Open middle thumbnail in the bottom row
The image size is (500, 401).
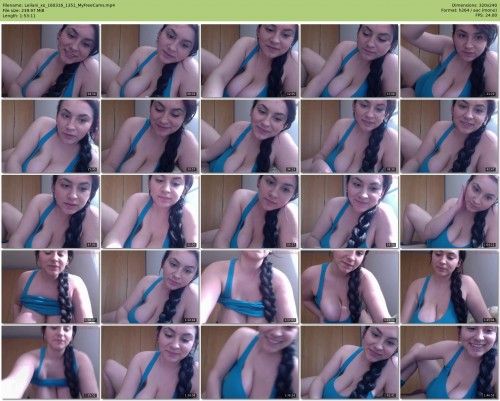point(250,362)
